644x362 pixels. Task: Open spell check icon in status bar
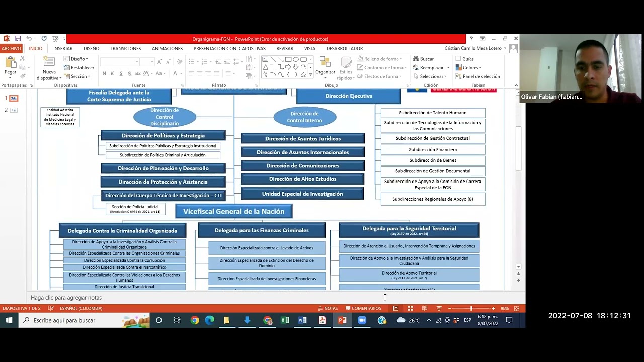click(51, 308)
